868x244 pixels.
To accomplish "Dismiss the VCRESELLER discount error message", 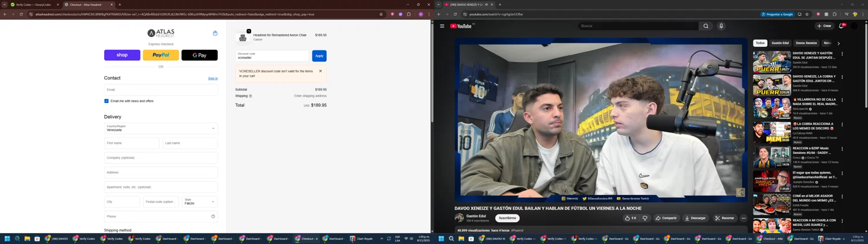I will [x=321, y=71].
